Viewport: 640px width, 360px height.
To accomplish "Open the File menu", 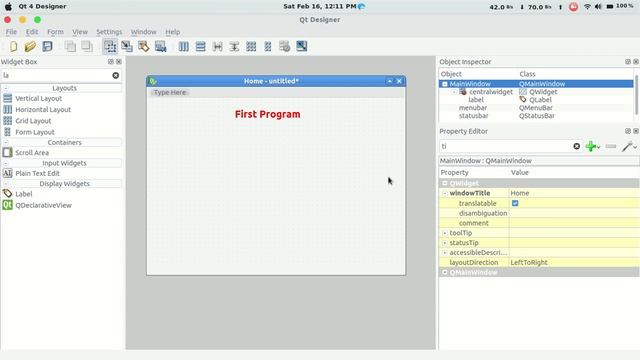I will (x=11, y=32).
